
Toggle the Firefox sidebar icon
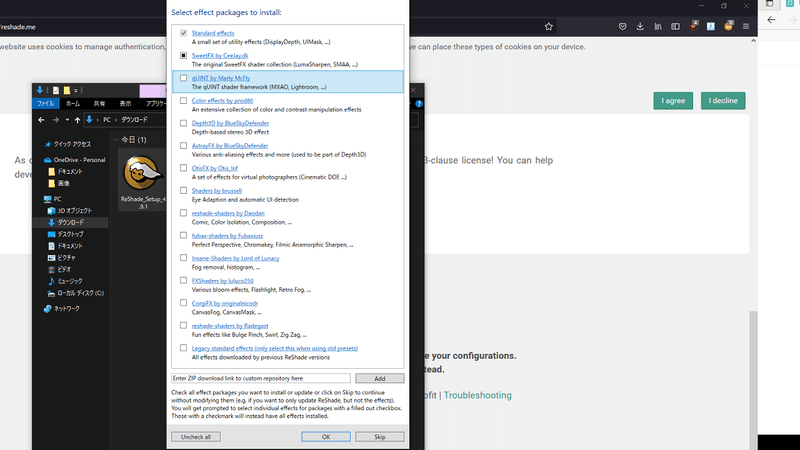(675, 27)
